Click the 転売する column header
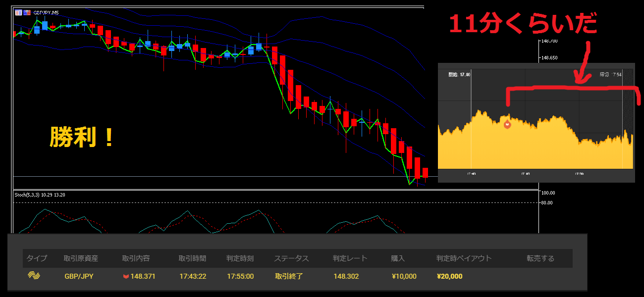This screenshot has width=644, height=297. [540, 258]
